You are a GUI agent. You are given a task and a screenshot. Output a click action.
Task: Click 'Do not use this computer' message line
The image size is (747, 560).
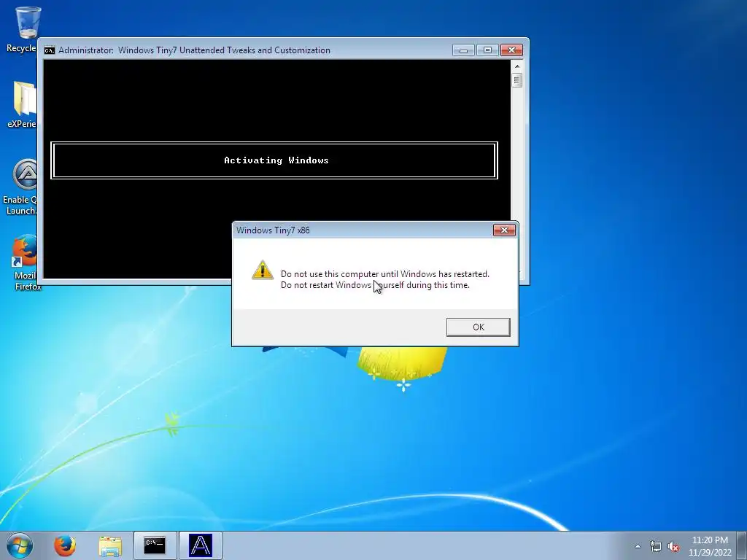coord(385,274)
